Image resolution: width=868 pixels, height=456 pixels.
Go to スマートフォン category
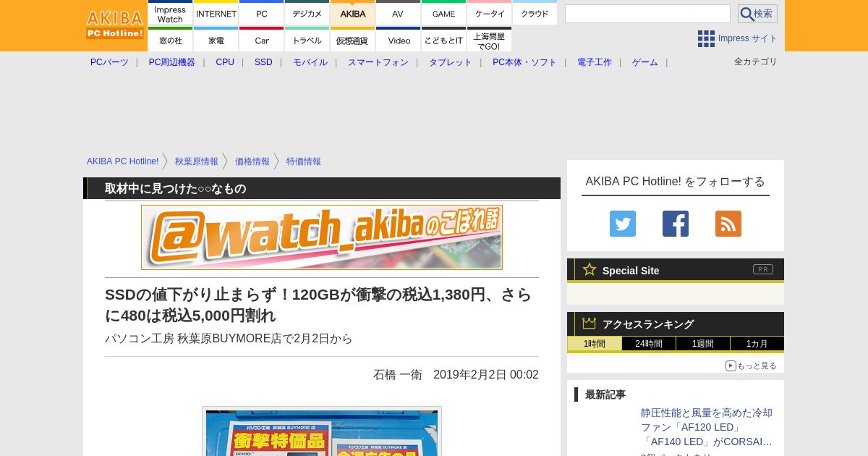(378, 62)
